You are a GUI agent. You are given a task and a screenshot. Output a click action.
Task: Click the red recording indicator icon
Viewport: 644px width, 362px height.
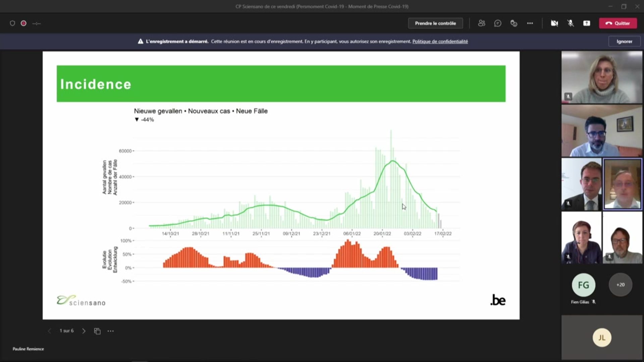click(23, 23)
